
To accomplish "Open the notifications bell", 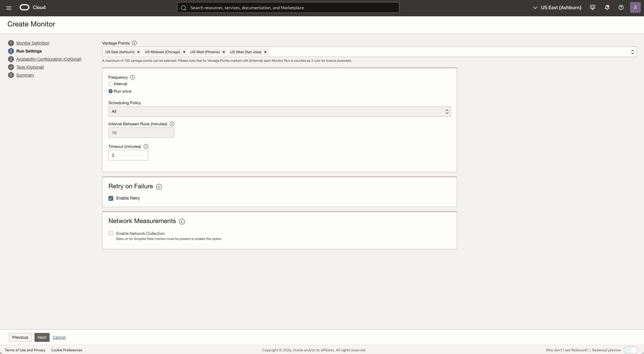I will point(607,8).
